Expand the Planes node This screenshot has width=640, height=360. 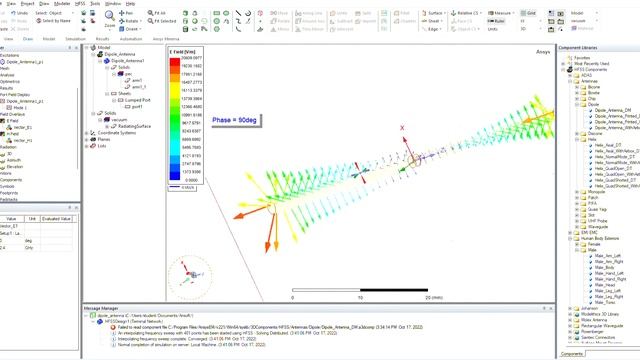coord(87,139)
